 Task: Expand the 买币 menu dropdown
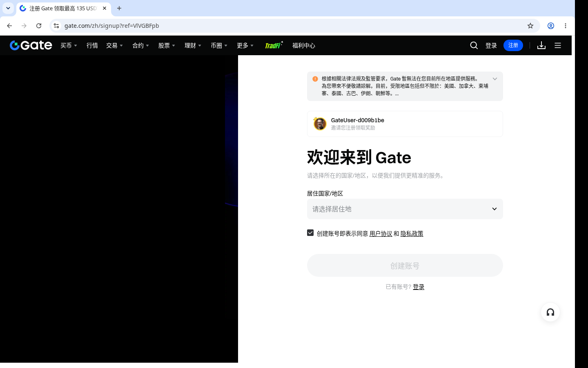coord(69,45)
